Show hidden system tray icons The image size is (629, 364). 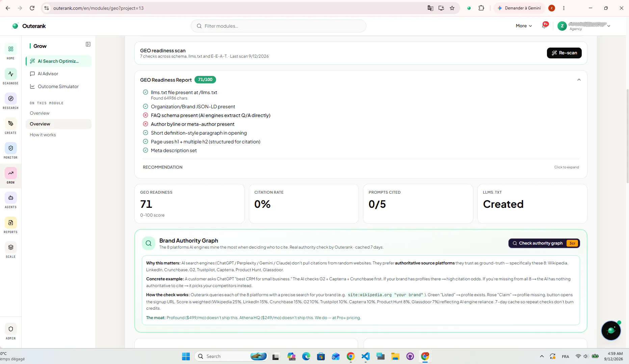542,356
